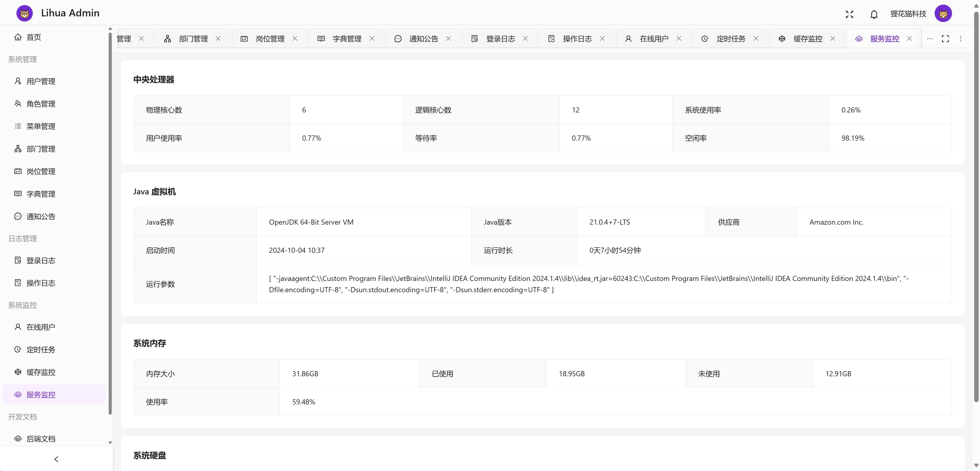This screenshot has height=471, width=980.
Task: Switch to the 岗位管理 tab
Action: coord(270,39)
